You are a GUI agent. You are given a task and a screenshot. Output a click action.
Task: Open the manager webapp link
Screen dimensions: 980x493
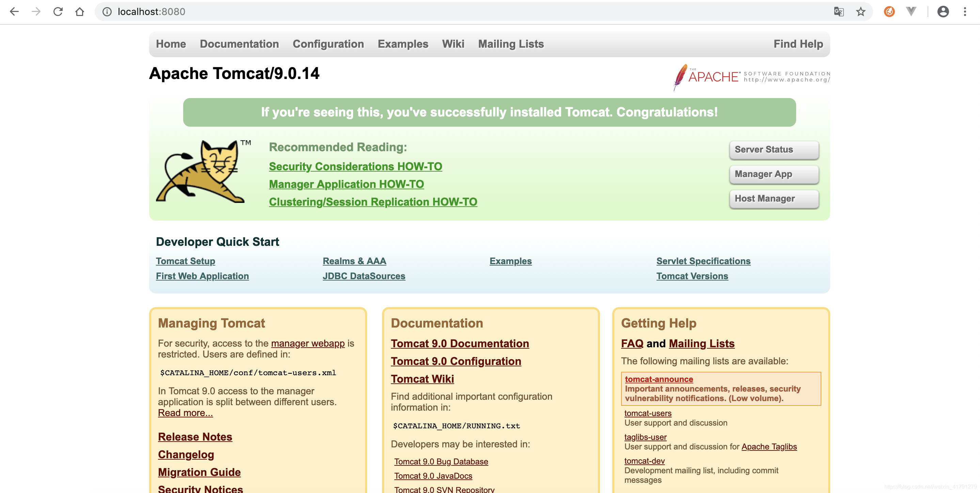pyautogui.click(x=308, y=344)
